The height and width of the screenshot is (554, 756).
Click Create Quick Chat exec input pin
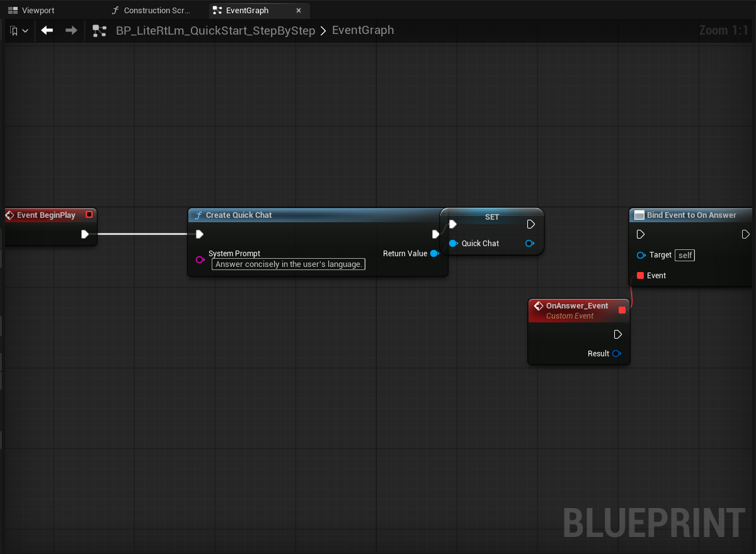[199, 234]
